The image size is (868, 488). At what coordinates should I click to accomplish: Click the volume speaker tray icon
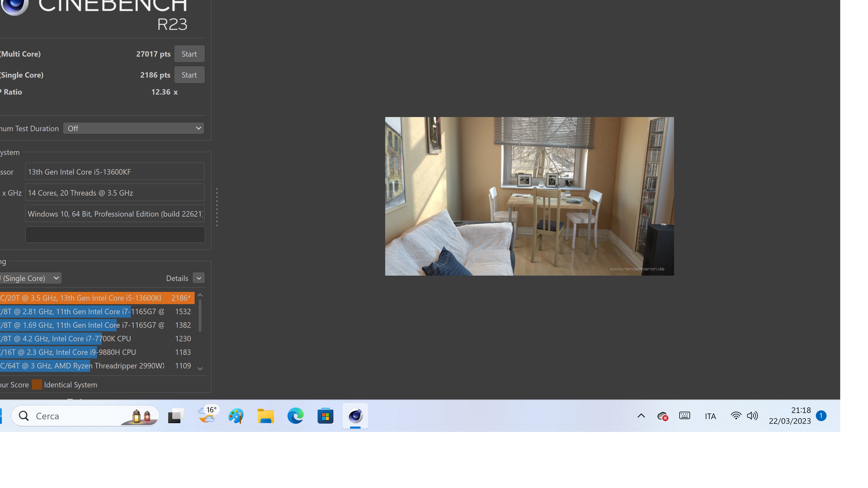point(752,416)
